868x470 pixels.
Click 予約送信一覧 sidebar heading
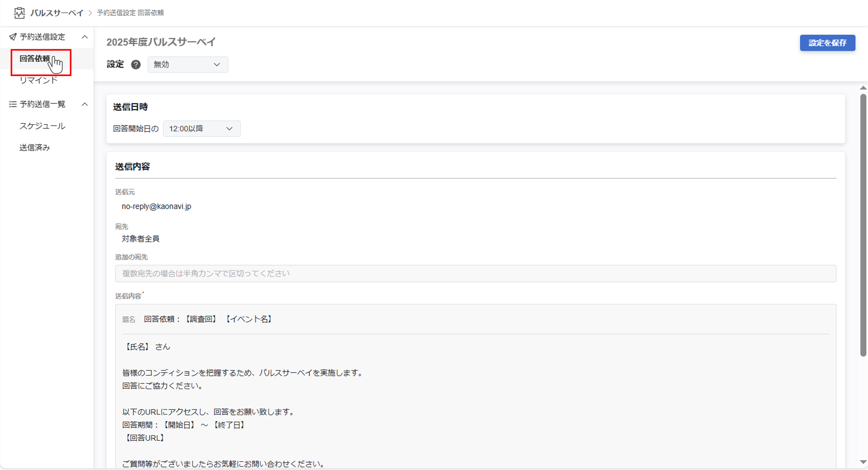tap(42, 104)
